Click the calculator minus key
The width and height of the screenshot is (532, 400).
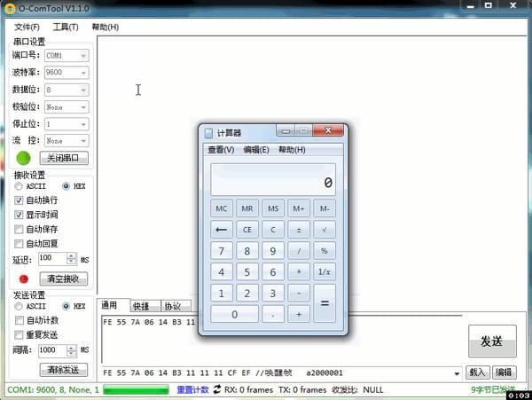point(299,293)
